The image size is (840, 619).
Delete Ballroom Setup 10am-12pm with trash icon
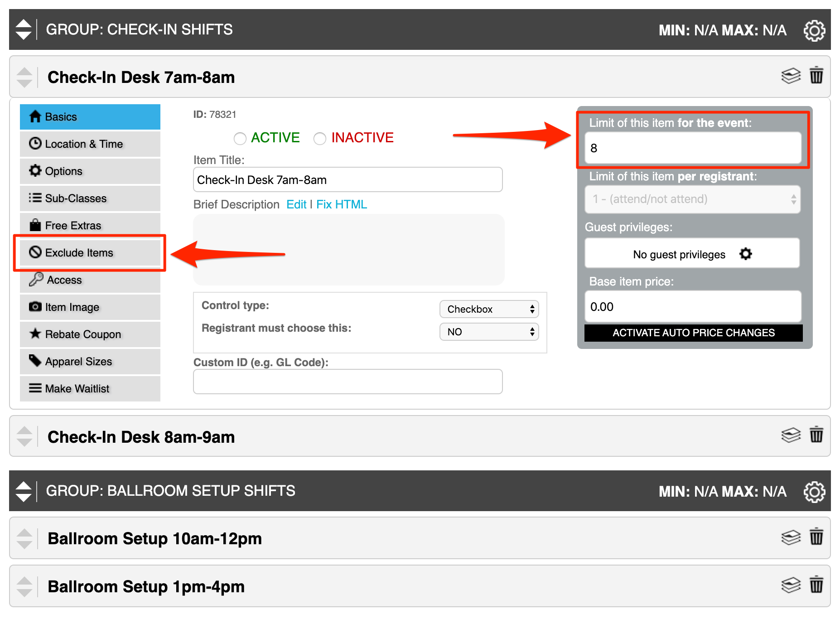pos(816,537)
